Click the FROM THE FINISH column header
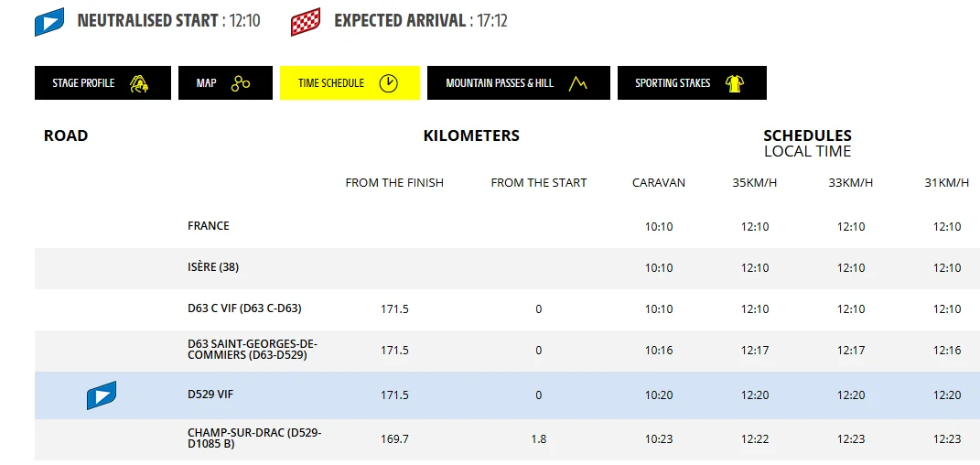980x465 pixels. point(394,183)
